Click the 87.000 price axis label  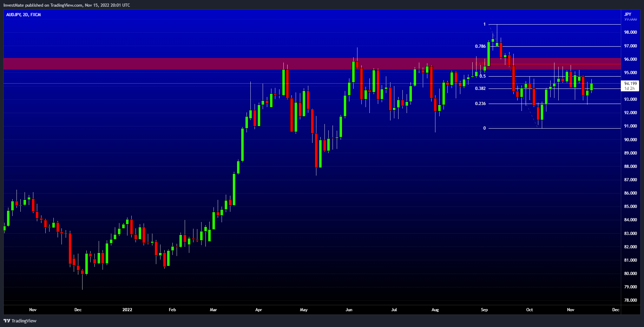tap(630, 180)
